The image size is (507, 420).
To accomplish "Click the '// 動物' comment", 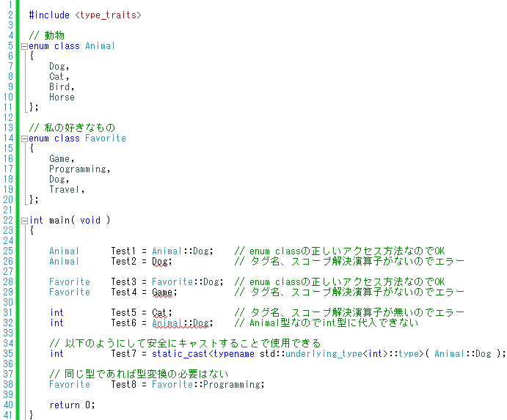I will pos(46,35).
